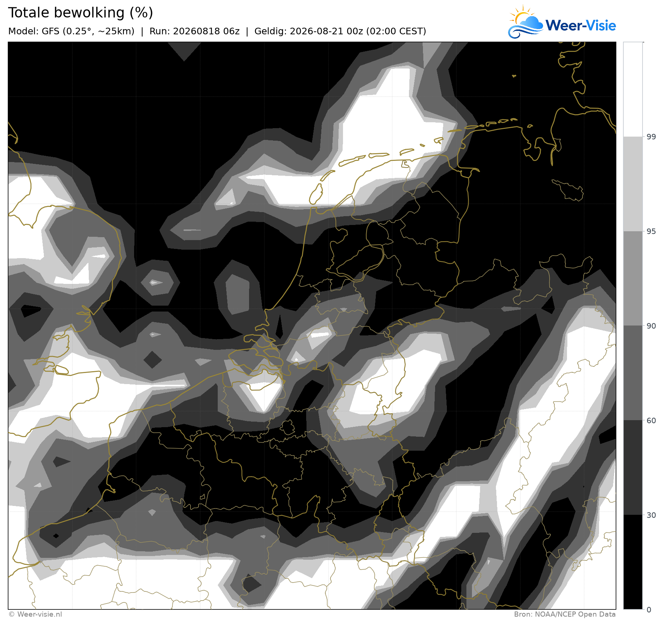Click the 0 tick label on colorbar
The height and width of the screenshot is (619, 672).
coord(649,609)
